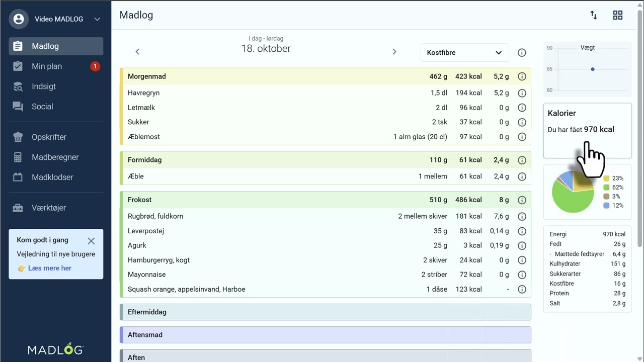Viewport: 644px width, 362px height.
Task: Click the sort arrows icon in header
Action: coord(594,15)
